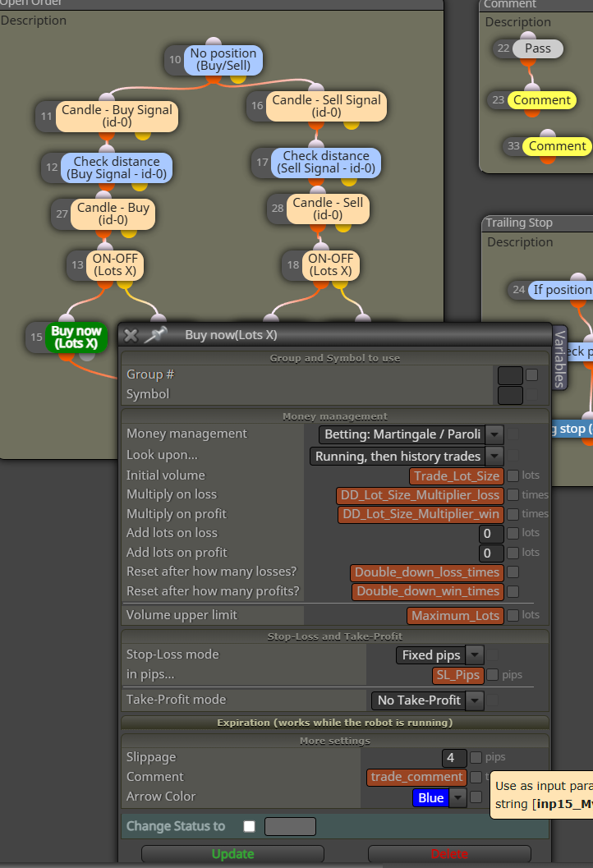
Task: Click the Candle - Sell Signal node
Action: pos(326,106)
